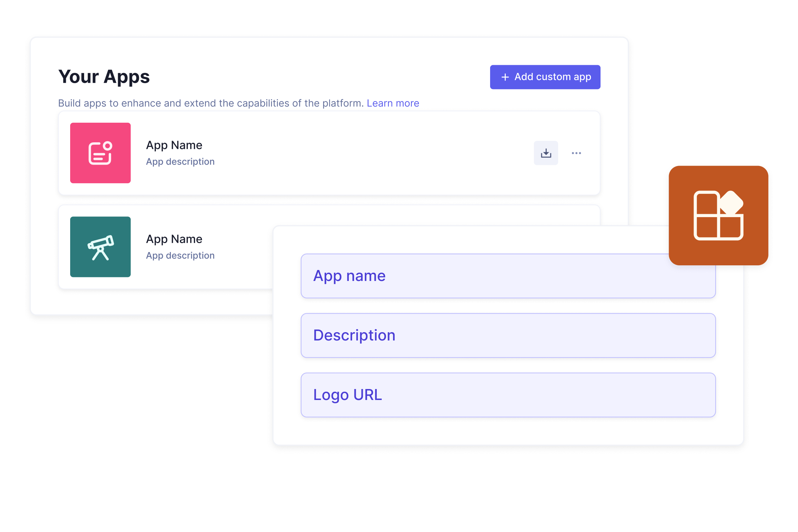Click the pink app logo icon

pos(100,153)
